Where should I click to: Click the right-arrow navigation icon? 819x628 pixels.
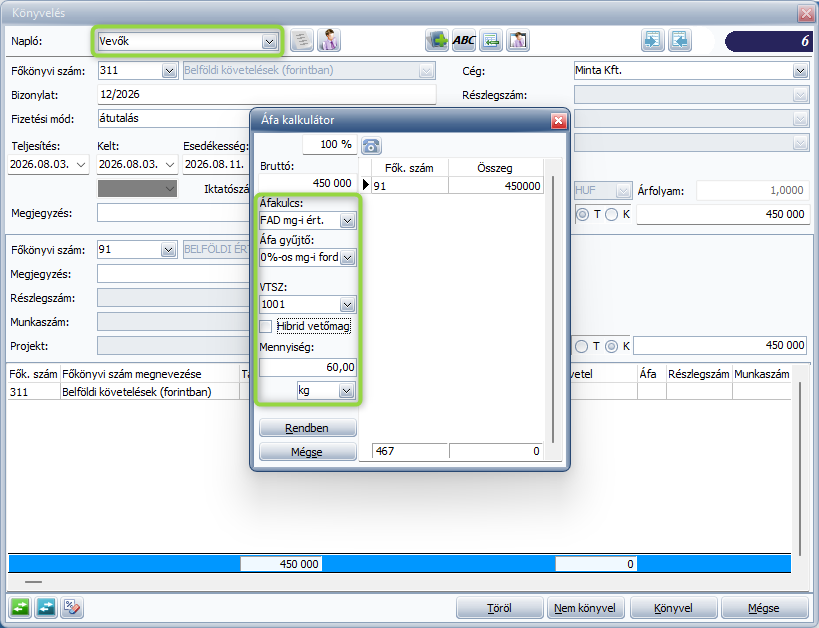click(653, 40)
